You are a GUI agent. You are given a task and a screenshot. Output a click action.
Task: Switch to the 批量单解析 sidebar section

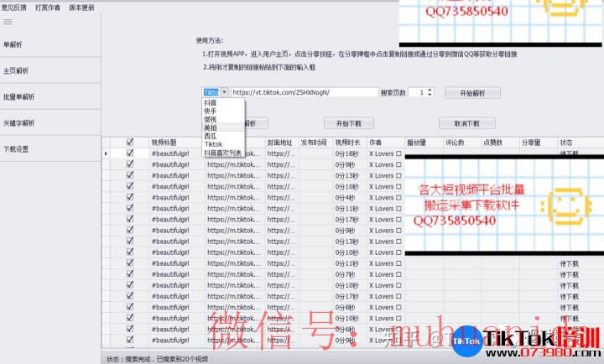(x=50, y=97)
